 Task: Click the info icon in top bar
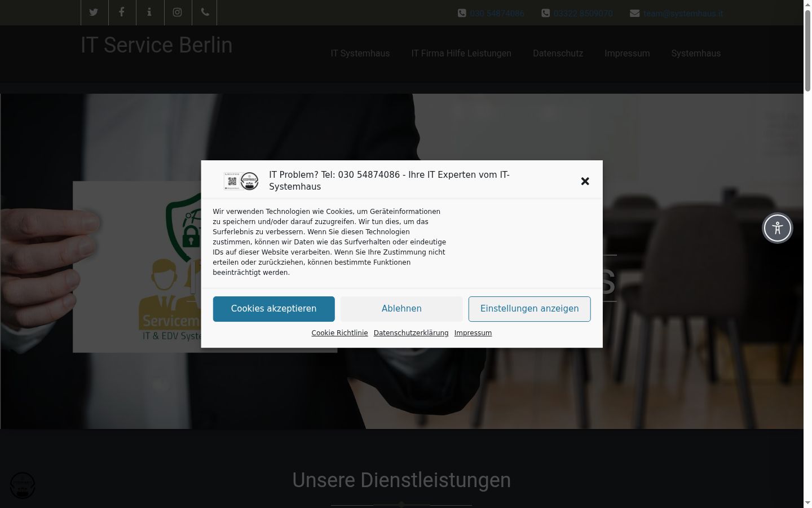tap(149, 12)
